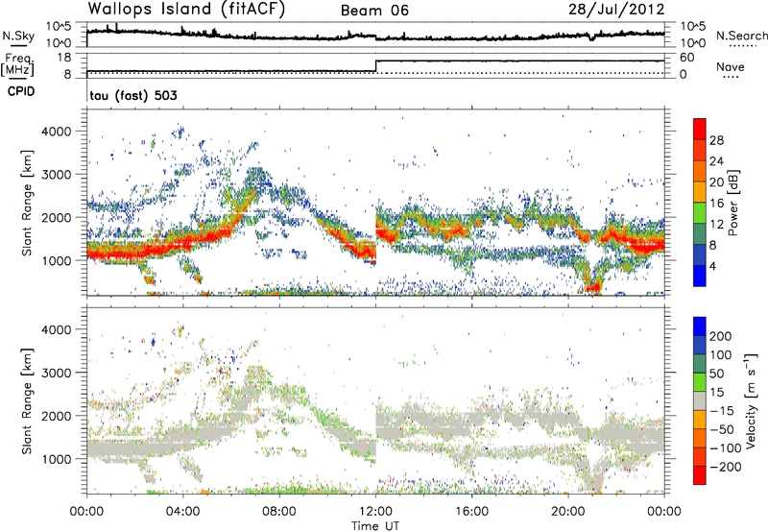
Task: Click the "CPID" row label
Action: pyautogui.click(x=21, y=91)
